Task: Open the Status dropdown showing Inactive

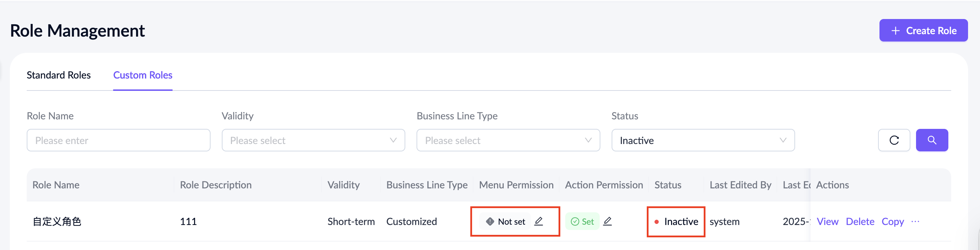Action: pyautogui.click(x=703, y=140)
